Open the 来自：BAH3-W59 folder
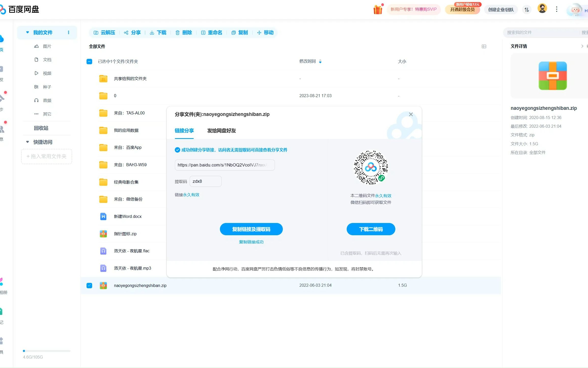Screen dimensions: 588x368 click(x=130, y=165)
